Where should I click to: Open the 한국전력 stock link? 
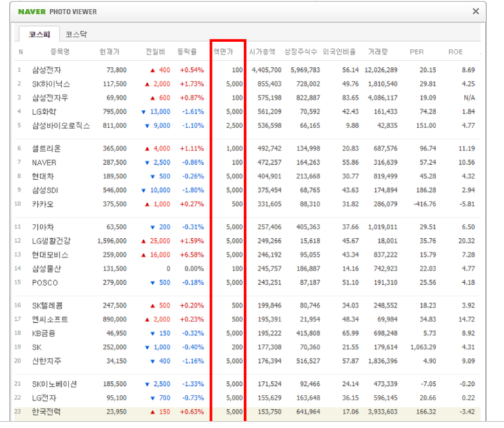(x=46, y=412)
